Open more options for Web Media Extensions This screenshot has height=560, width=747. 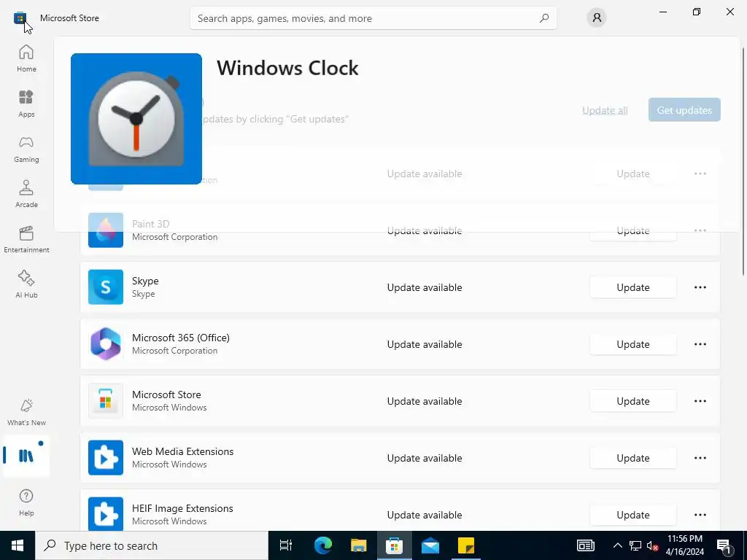click(x=700, y=458)
